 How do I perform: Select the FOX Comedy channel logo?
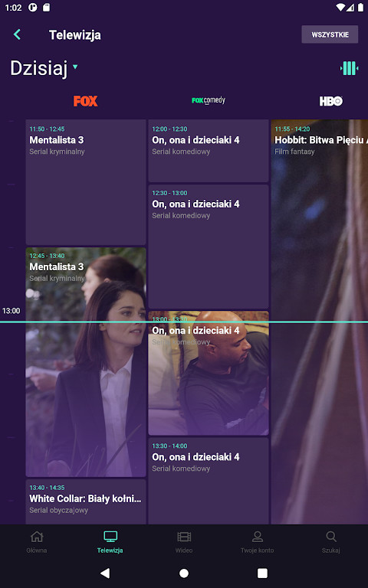pyautogui.click(x=209, y=100)
